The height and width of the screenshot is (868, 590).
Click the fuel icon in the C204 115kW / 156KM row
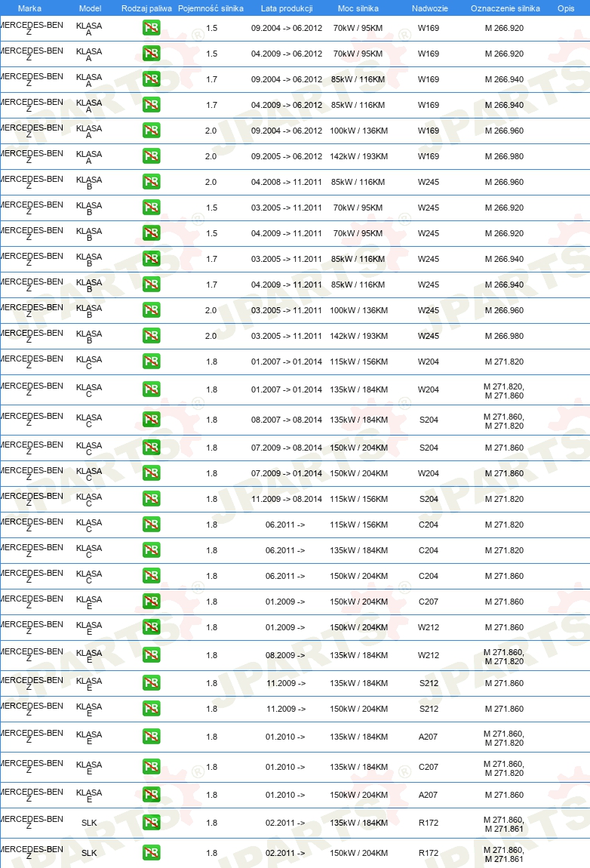pyautogui.click(x=151, y=525)
